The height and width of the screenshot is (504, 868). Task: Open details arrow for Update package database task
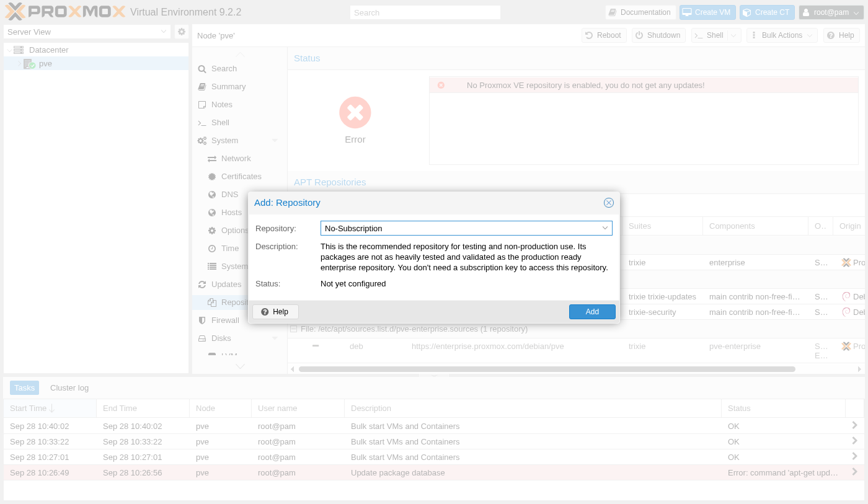click(854, 472)
